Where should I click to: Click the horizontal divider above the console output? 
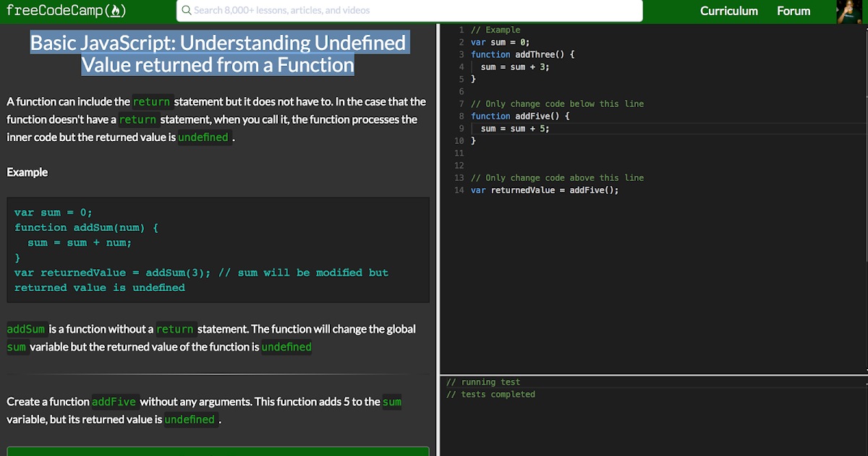(651, 375)
